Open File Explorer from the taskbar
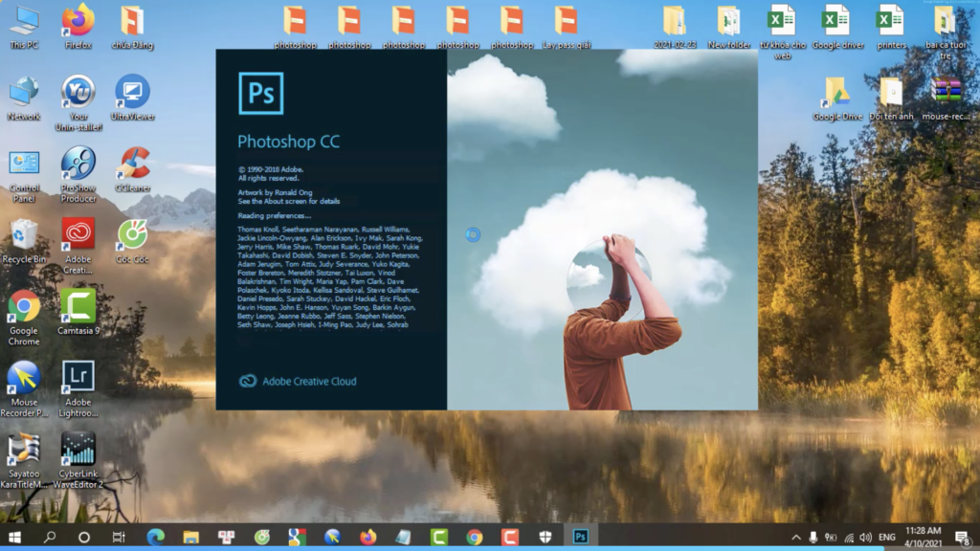The width and height of the screenshot is (980, 551). tap(191, 537)
